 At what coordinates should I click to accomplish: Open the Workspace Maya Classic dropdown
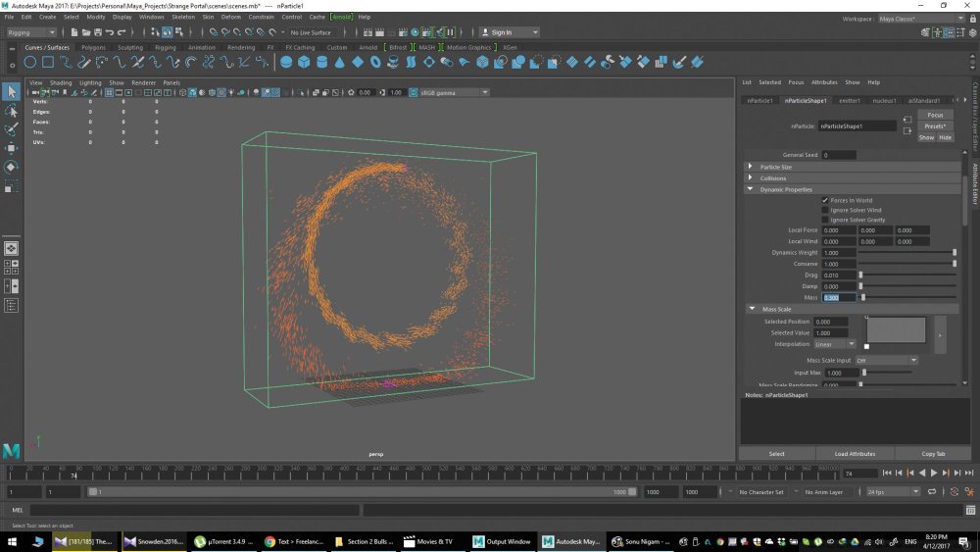tap(921, 19)
